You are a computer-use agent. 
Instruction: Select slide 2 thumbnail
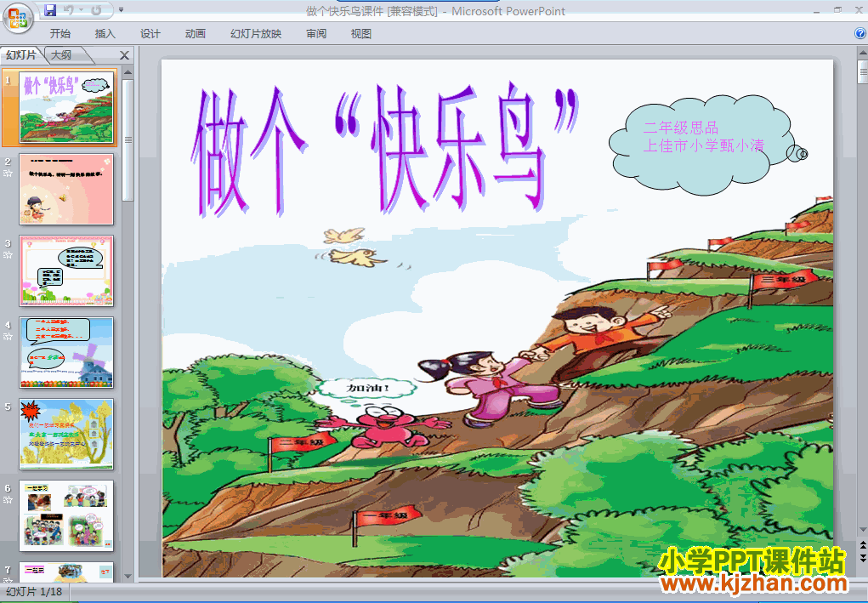coord(66,189)
